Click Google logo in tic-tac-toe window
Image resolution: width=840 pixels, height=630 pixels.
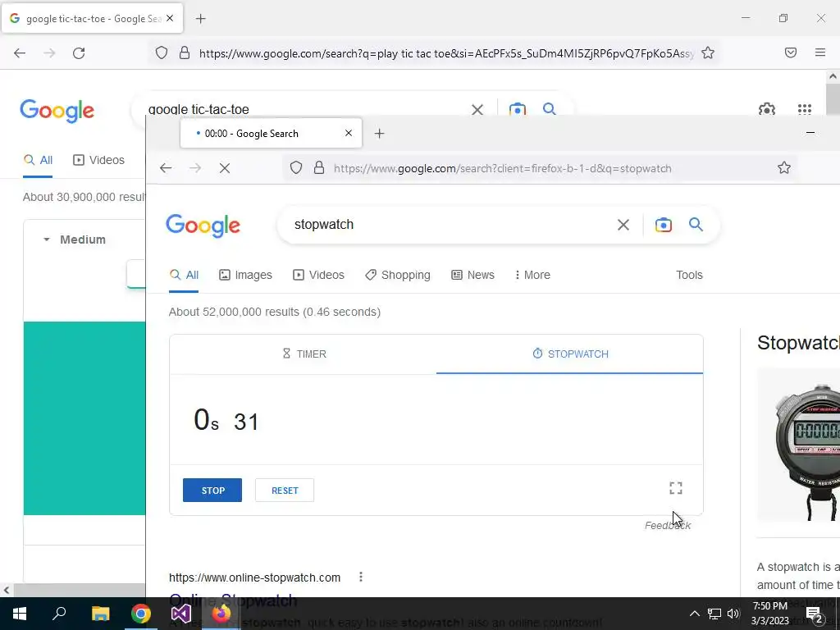point(57,111)
